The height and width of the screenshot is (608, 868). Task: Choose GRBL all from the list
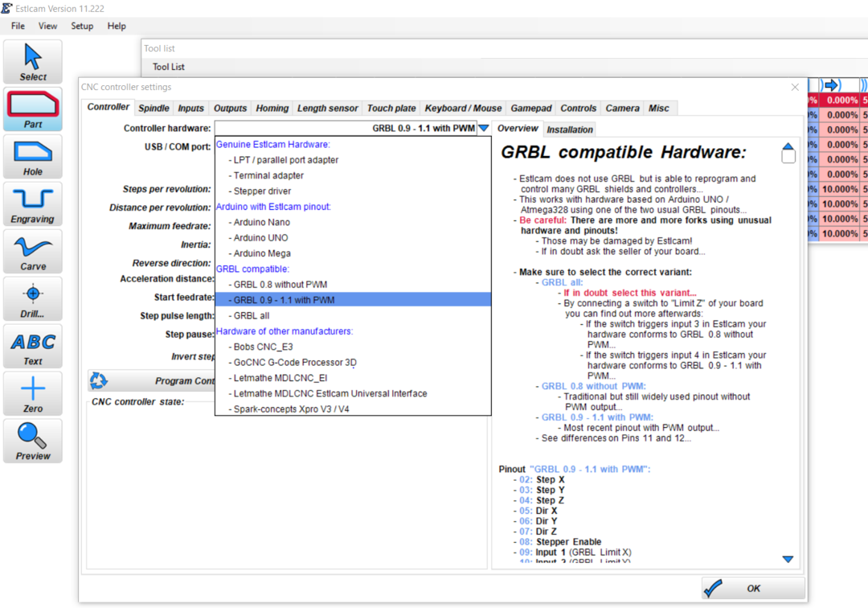(x=251, y=315)
